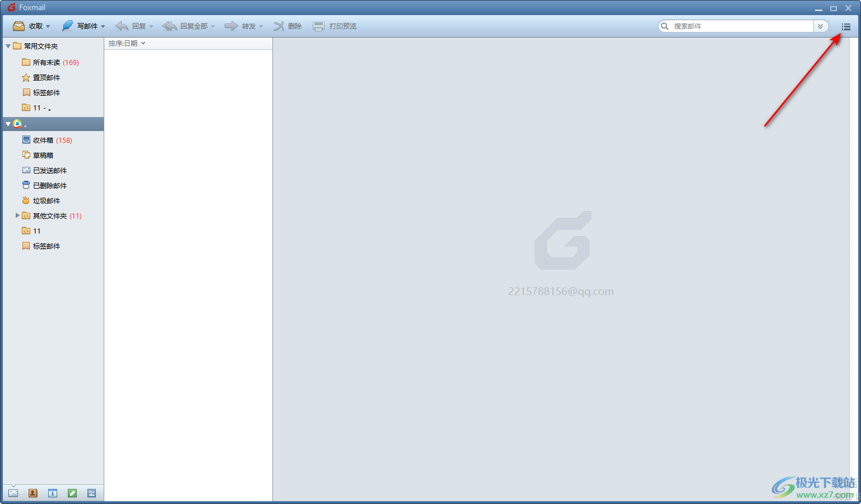This screenshot has height=504, width=861.
Task: Switch to the notes view icon
Action: tap(72, 493)
